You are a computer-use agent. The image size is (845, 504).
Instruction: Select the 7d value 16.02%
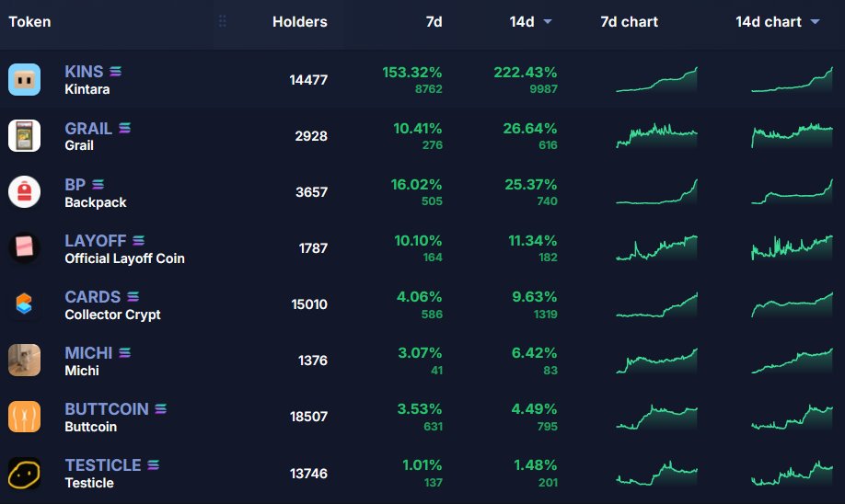pyautogui.click(x=416, y=184)
